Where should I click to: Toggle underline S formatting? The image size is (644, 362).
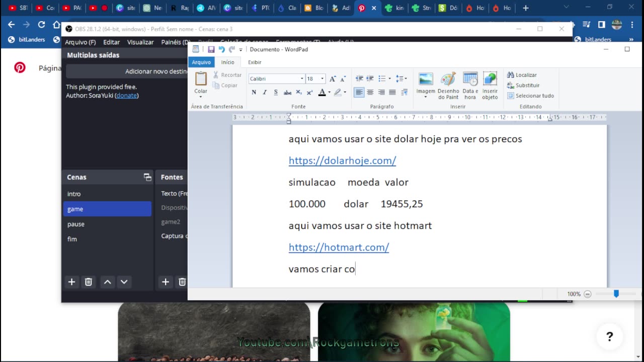pos(276,93)
